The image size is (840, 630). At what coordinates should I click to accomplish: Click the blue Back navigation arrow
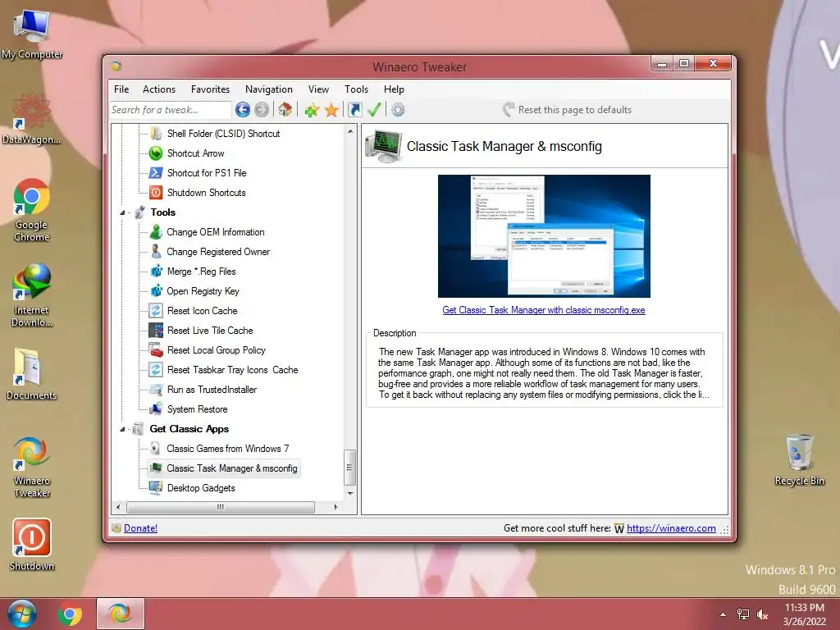(243, 110)
